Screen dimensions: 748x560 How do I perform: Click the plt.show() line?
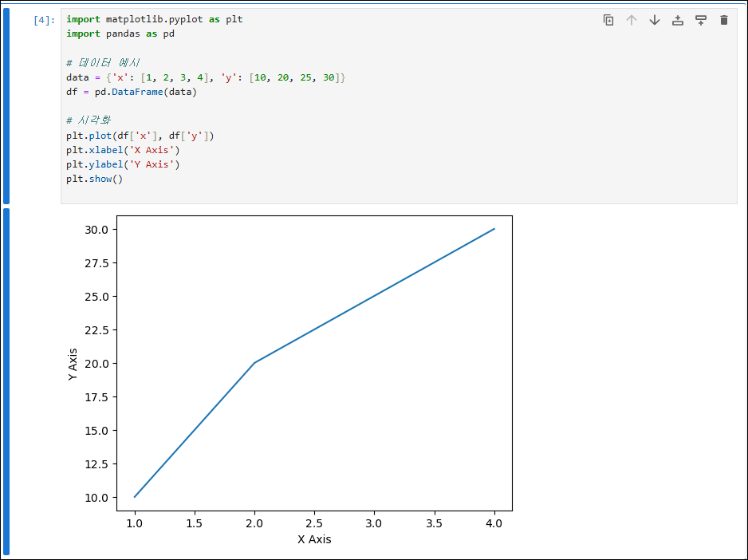point(94,179)
